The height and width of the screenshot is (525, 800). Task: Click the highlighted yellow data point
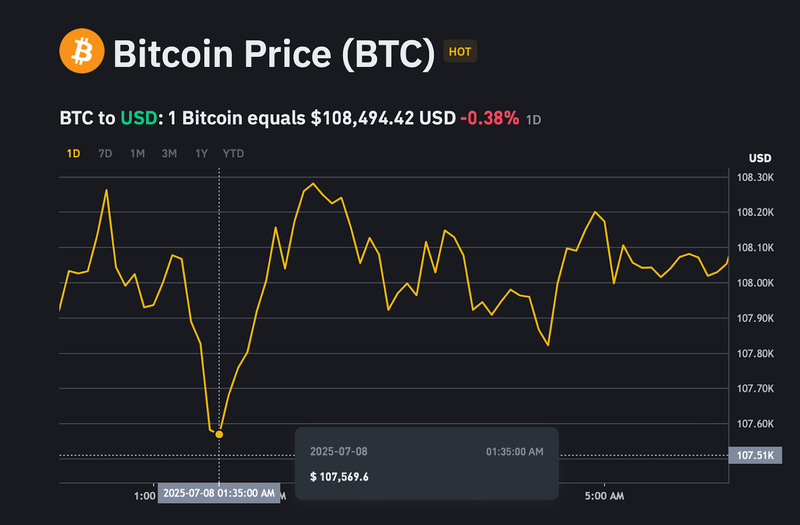coord(219,433)
